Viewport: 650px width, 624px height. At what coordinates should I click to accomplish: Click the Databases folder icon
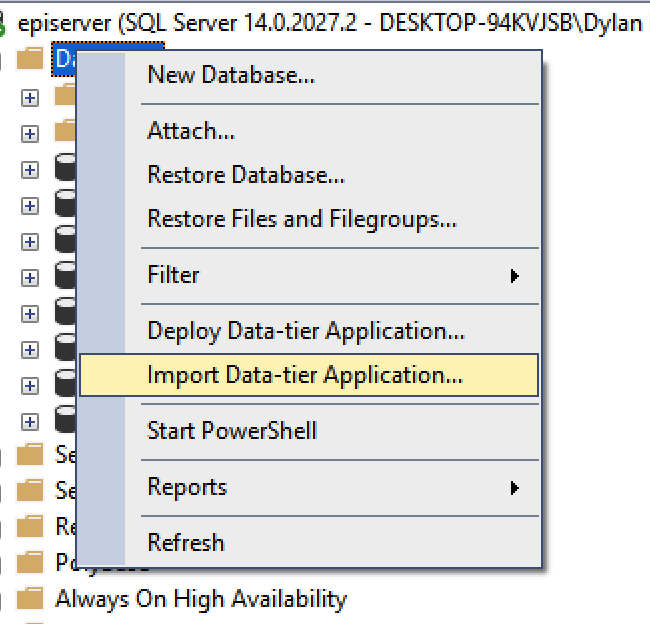(x=30, y=58)
